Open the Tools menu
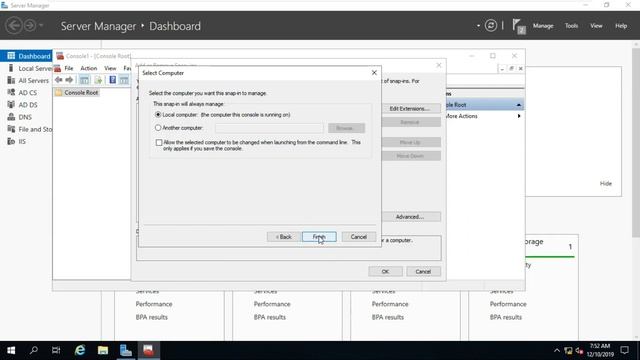 click(571, 26)
